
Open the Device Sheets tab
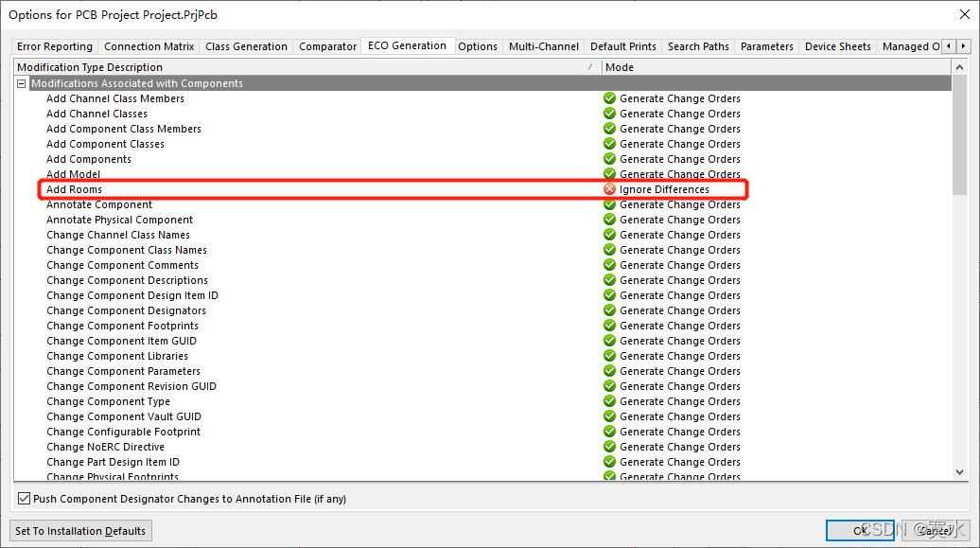click(837, 46)
